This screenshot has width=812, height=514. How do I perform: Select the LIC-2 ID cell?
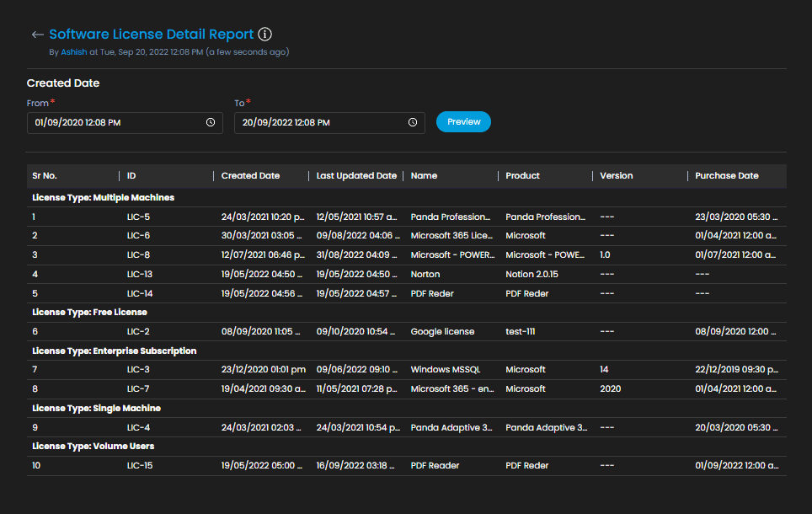(138, 331)
